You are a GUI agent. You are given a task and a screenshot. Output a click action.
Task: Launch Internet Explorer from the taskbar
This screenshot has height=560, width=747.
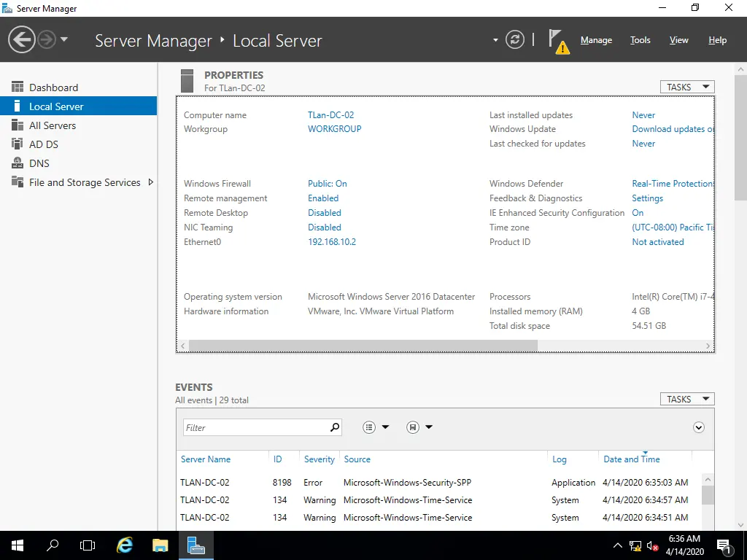pyautogui.click(x=125, y=545)
